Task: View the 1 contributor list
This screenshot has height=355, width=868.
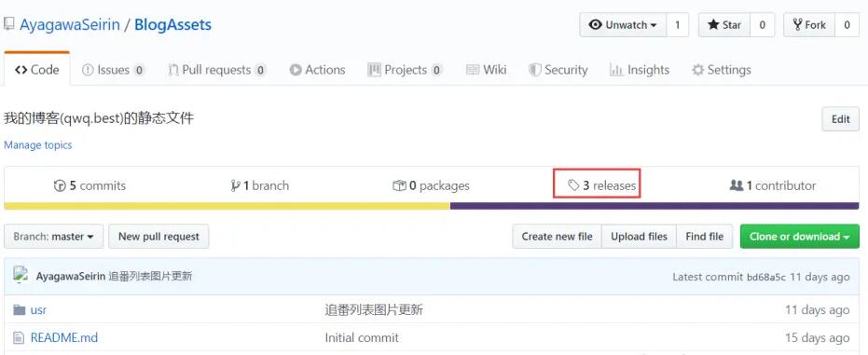Action: pyautogui.click(x=773, y=185)
